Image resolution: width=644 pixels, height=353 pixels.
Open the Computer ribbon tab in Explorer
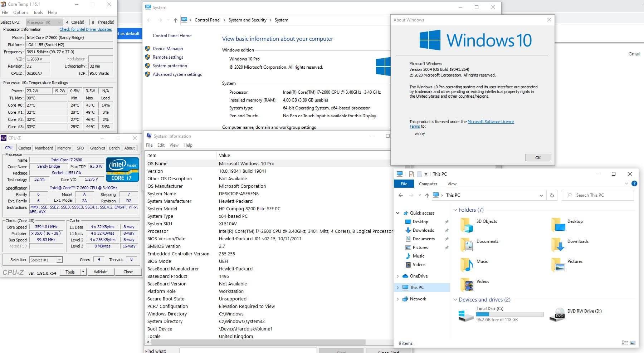[x=428, y=184]
